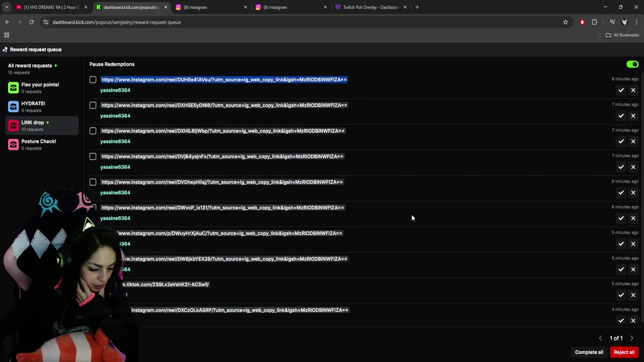Click username yassine6364 under DVDhepHiisj reel

point(115,193)
